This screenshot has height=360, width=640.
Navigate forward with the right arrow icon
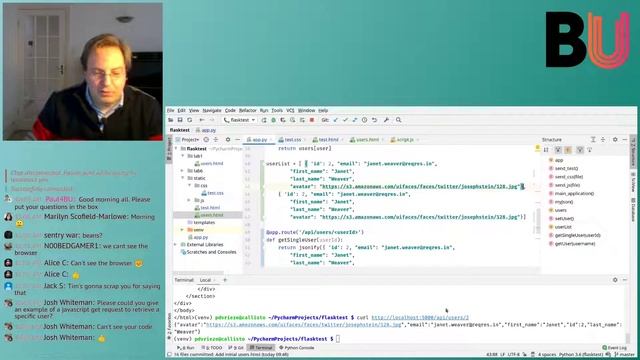211,120
